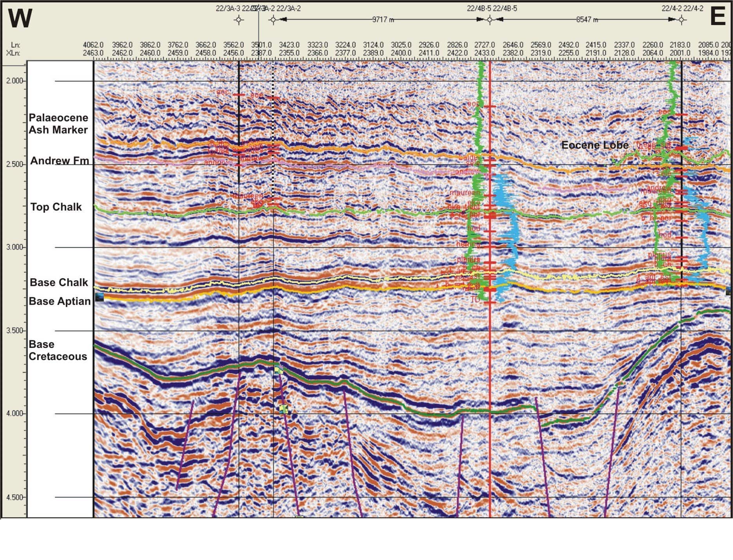This screenshot has height=560, width=733.
Task: Click the Eocene Lobe annotation
Action: pos(594,145)
